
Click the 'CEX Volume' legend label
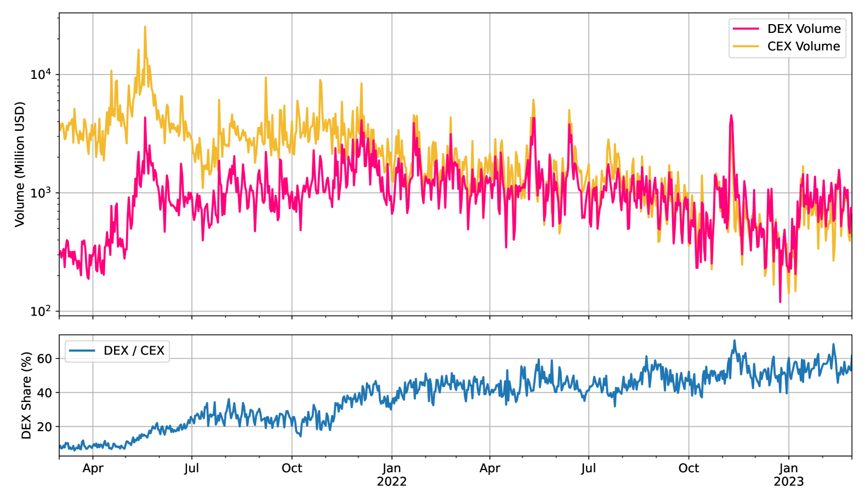804,47
